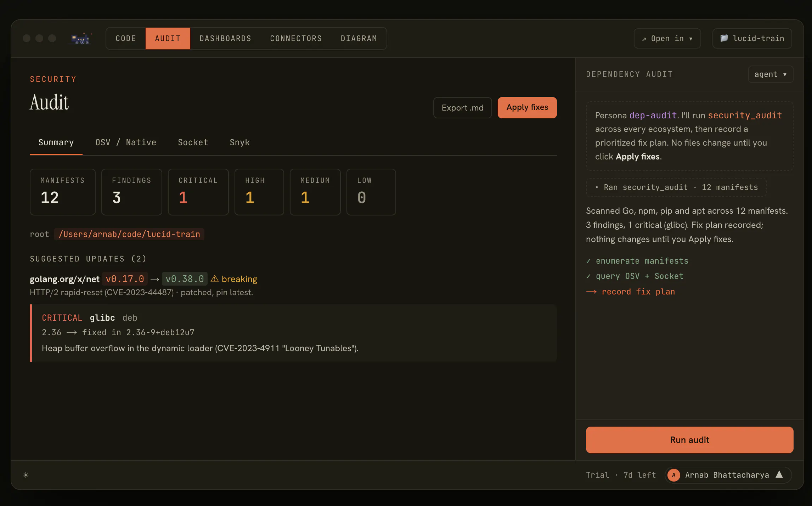Open the 'Open in' dropdown

(x=667, y=38)
